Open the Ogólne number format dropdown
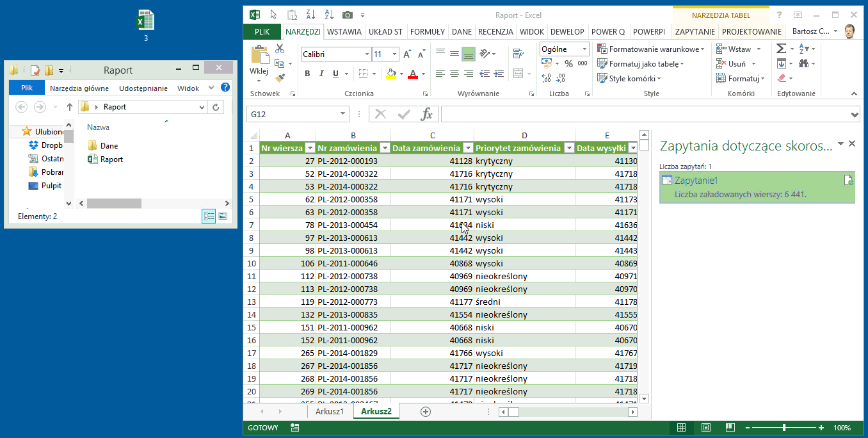868x438 pixels. click(x=584, y=49)
